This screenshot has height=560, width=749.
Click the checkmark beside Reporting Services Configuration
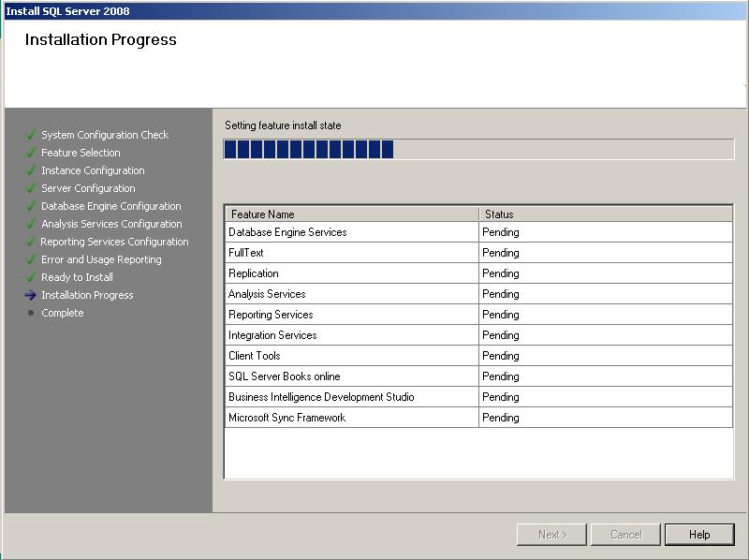(x=31, y=242)
